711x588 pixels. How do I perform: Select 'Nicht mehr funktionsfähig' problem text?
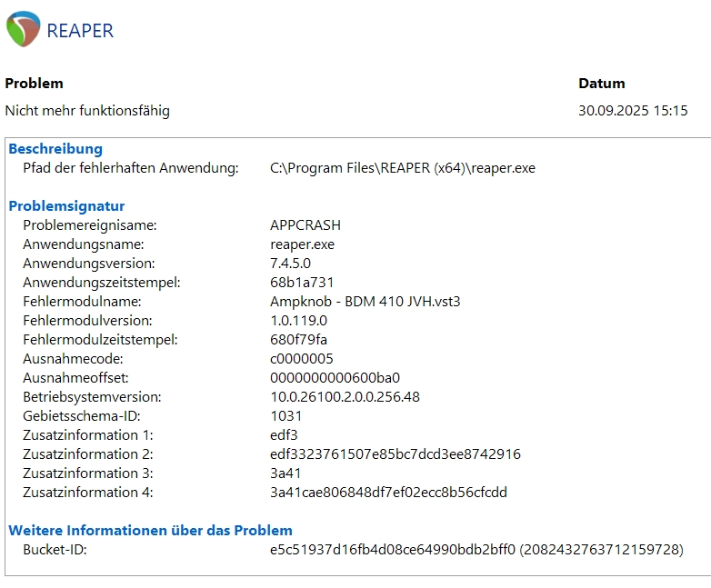click(87, 111)
